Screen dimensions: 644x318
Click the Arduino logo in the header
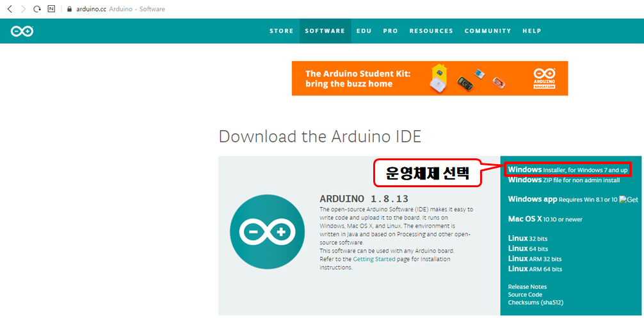(22, 31)
